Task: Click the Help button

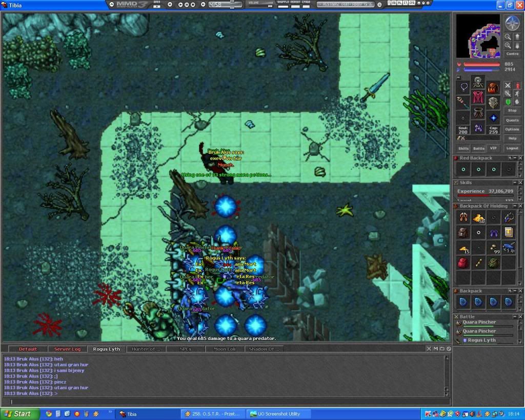Action: point(512,138)
